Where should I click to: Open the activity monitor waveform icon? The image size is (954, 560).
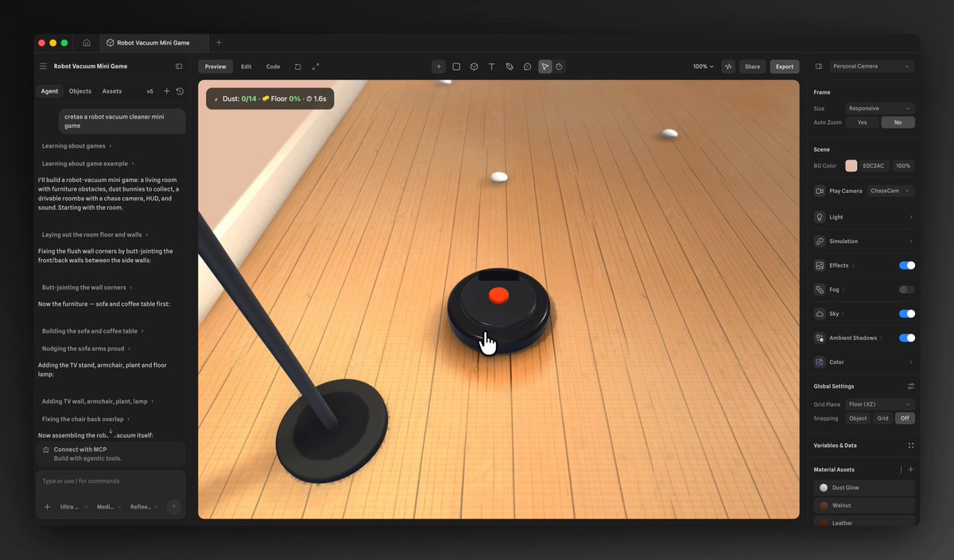(x=728, y=67)
